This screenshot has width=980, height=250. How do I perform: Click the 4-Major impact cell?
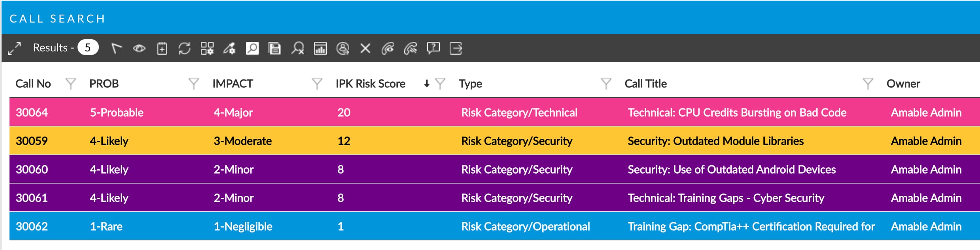pyautogui.click(x=233, y=113)
